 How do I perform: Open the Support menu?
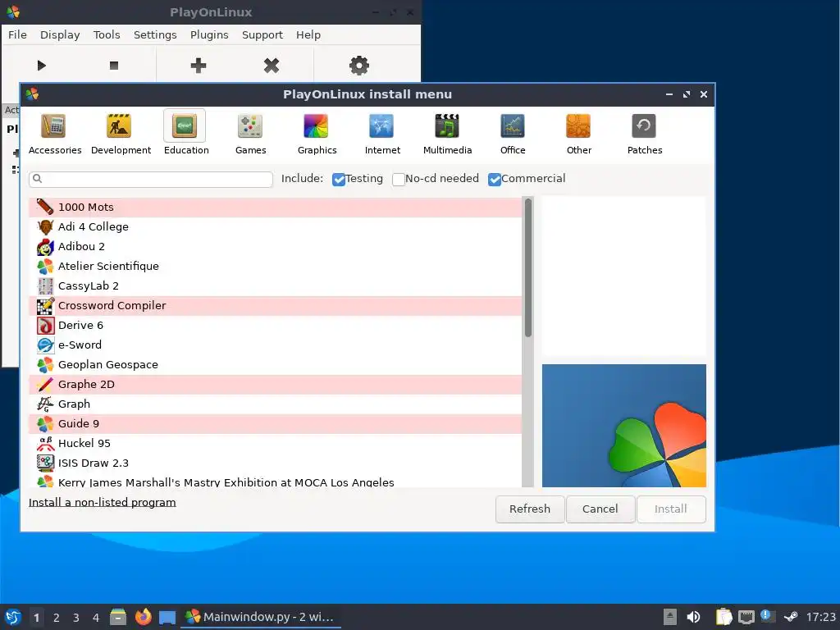[x=262, y=34]
